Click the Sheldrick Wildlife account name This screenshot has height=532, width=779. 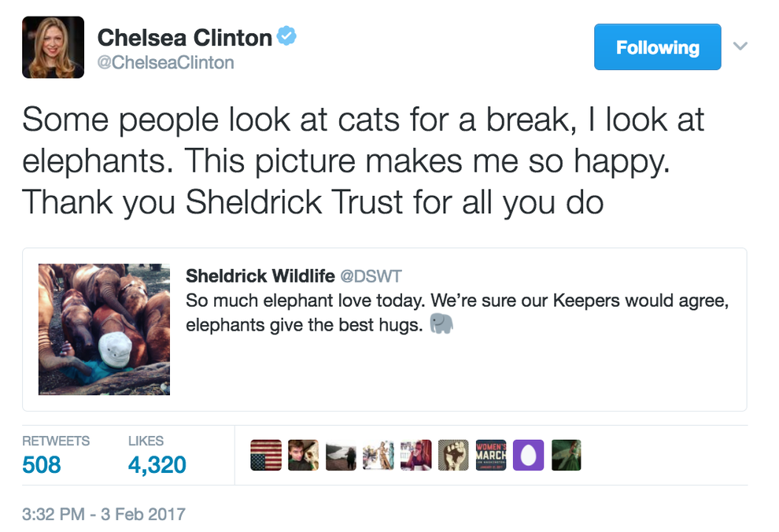click(260, 276)
